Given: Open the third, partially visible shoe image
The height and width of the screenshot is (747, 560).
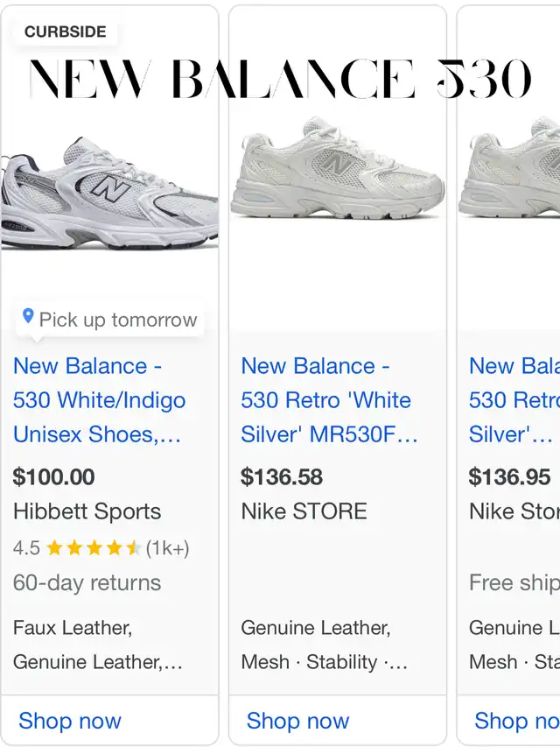Looking at the screenshot, I should pyautogui.click(x=512, y=171).
